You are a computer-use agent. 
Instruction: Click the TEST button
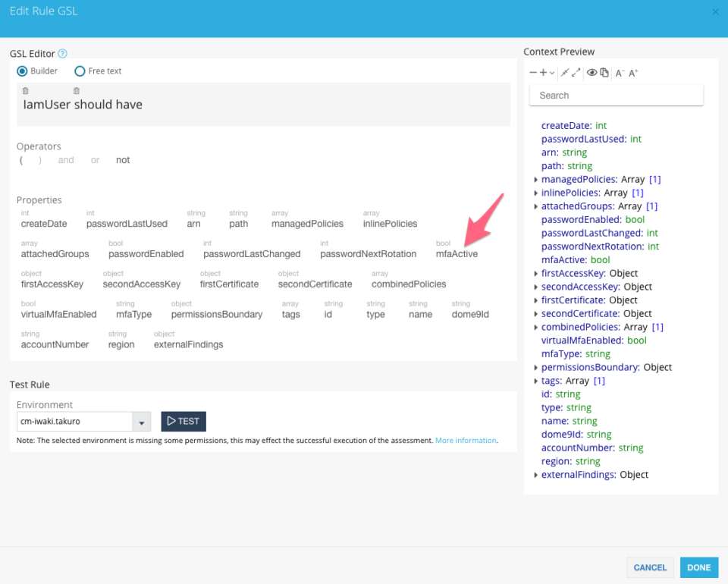pyautogui.click(x=184, y=421)
